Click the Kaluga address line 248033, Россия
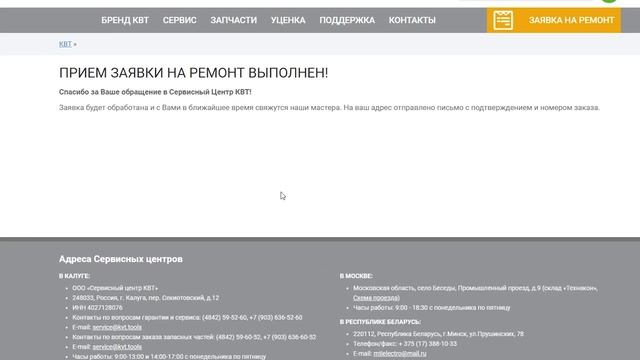Viewport: 640px width, 360px height. coord(146,298)
